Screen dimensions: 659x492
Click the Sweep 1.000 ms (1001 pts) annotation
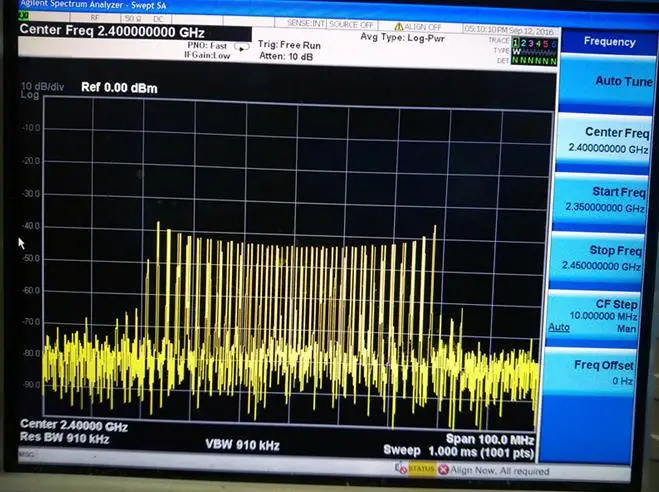(459, 452)
